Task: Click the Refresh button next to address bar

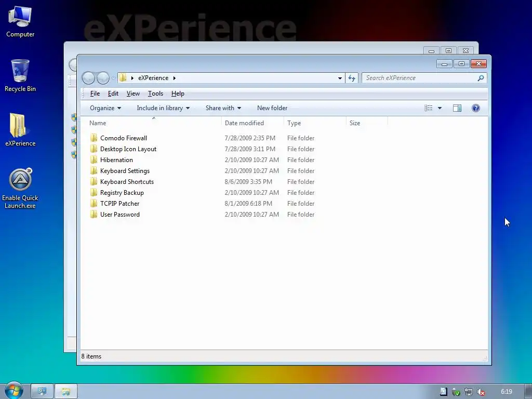Action: point(352,78)
